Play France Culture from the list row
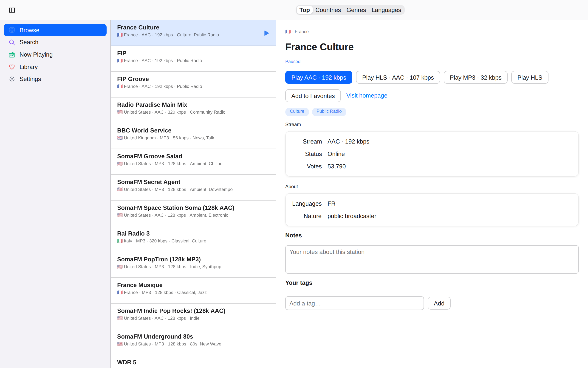This screenshot has width=588, height=368. 266,33
